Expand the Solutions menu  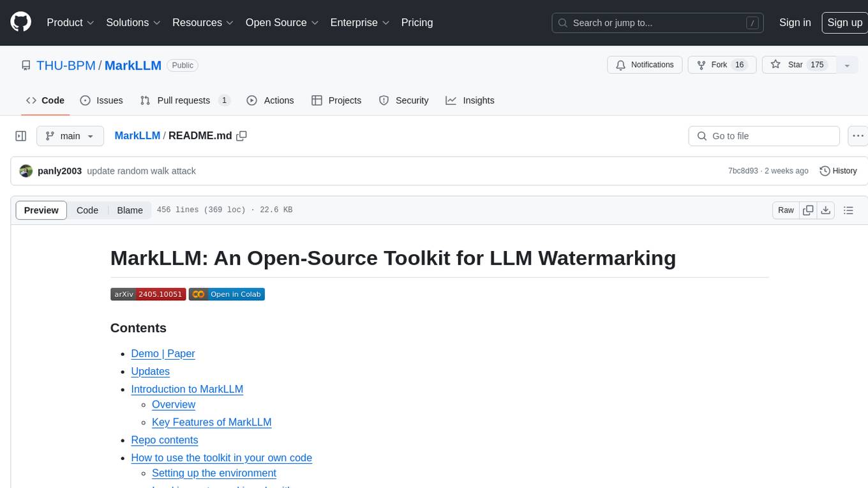click(x=133, y=22)
